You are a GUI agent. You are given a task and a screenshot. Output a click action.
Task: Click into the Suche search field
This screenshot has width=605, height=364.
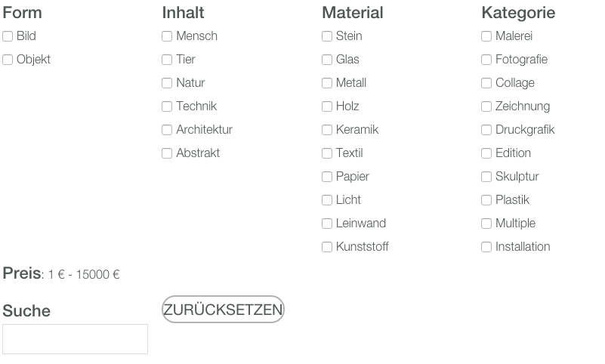(75, 339)
